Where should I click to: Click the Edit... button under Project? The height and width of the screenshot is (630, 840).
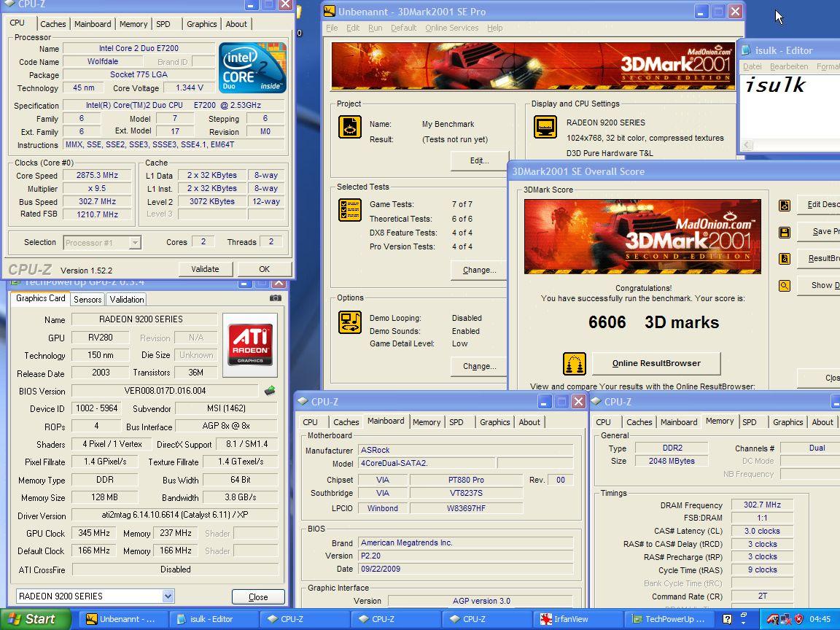pyautogui.click(x=480, y=160)
